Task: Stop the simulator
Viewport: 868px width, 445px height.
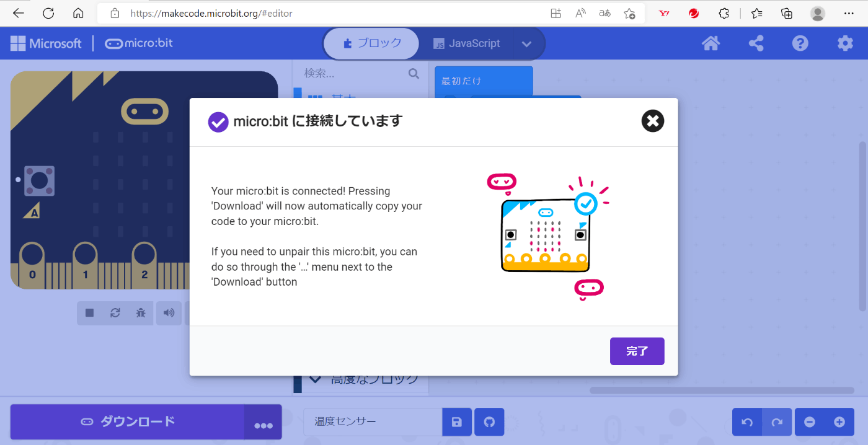Action: (x=90, y=313)
